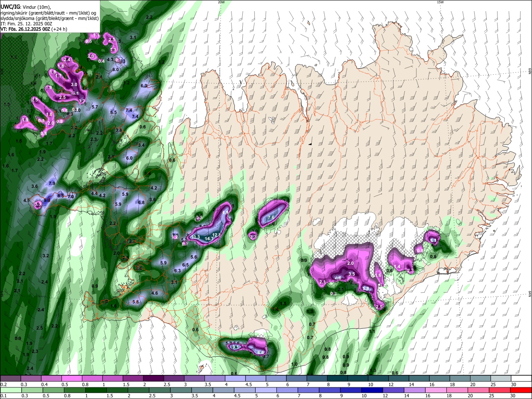The width and height of the screenshot is (532, 399).
Task: Click the palest green swatch above label 0.1
Action: pyautogui.click(x=11, y=390)
